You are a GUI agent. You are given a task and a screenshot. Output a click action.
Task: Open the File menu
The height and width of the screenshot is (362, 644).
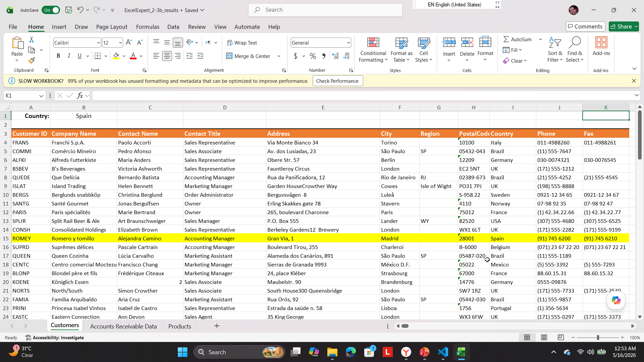[x=13, y=27]
